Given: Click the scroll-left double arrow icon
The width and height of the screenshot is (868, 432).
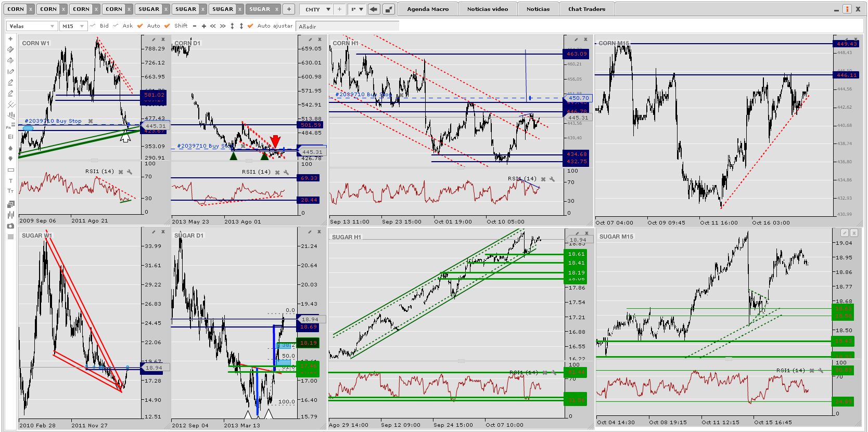Looking at the screenshot, I should [213, 26].
